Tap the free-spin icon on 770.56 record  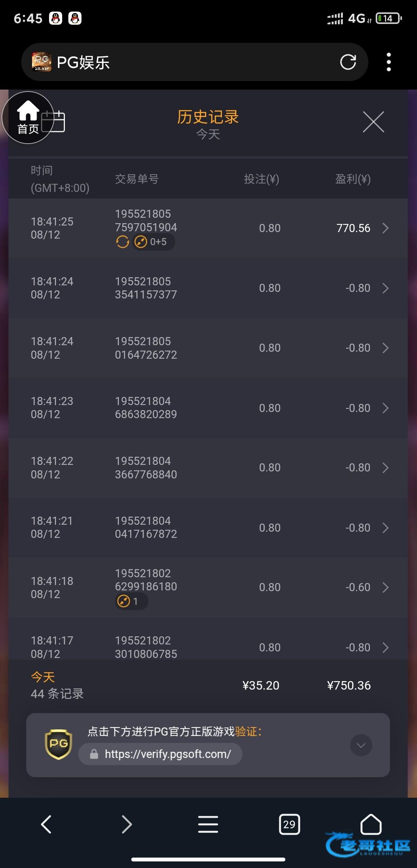tap(122, 242)
